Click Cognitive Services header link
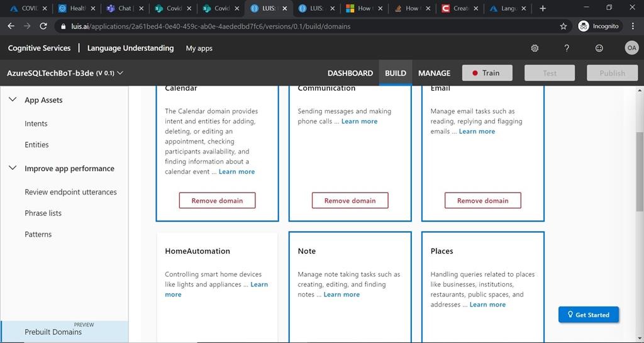Screen dimensions: 644x343 [x=40, y=48]
